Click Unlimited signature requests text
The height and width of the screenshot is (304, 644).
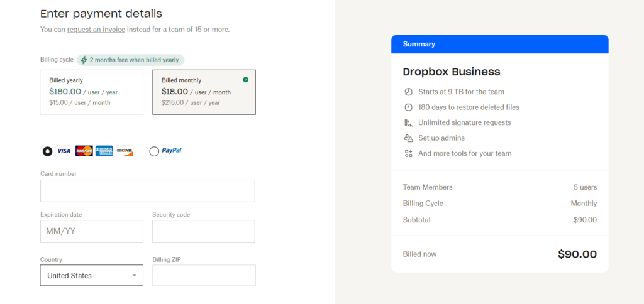[x=465, y=122]
